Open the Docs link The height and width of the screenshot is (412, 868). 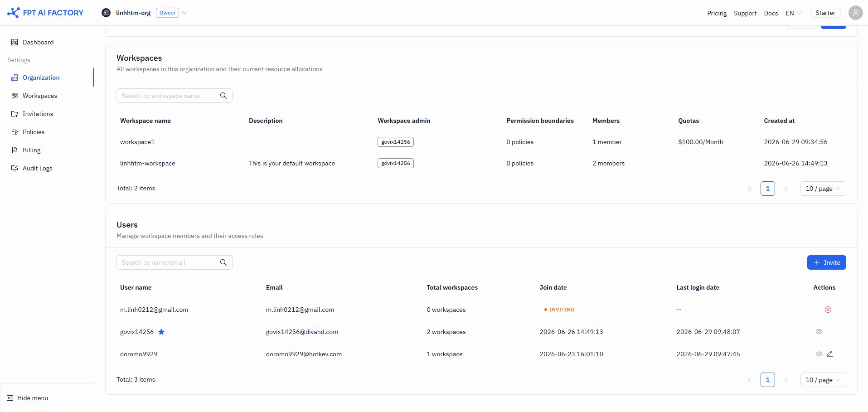tap(771, 13)
